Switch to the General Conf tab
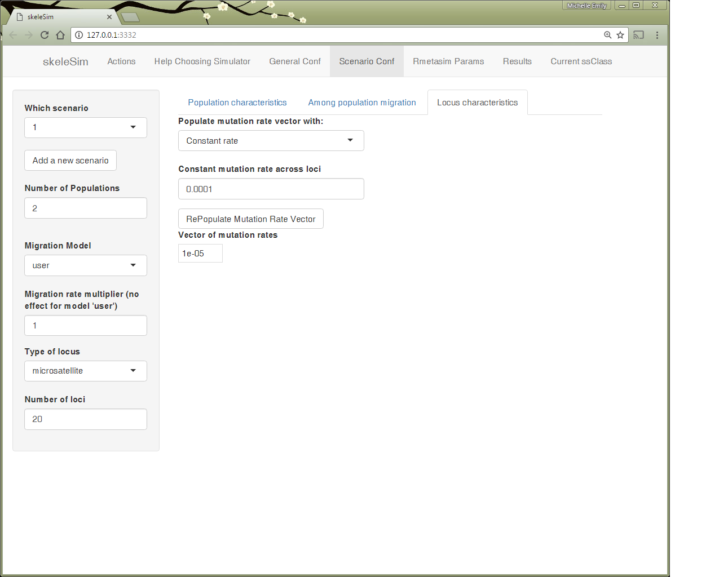Screen dimensions: 728x577 coord(295,61)
